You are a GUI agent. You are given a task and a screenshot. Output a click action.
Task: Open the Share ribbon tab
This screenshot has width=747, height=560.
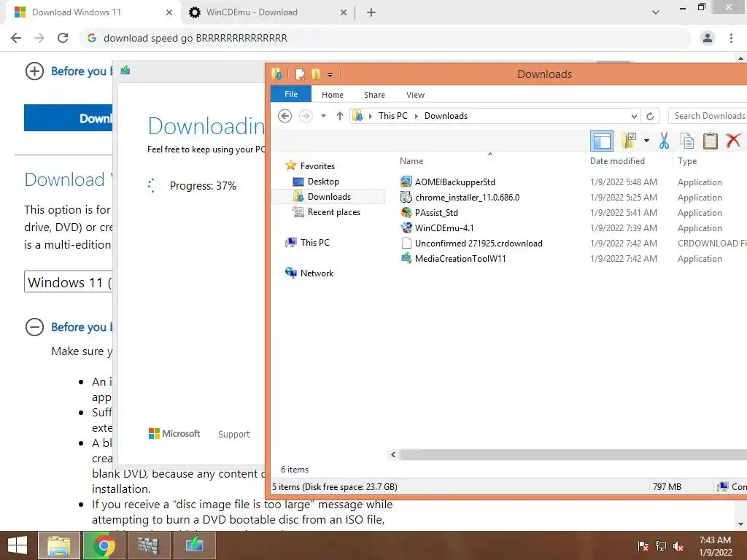click(x=374, y=95)
